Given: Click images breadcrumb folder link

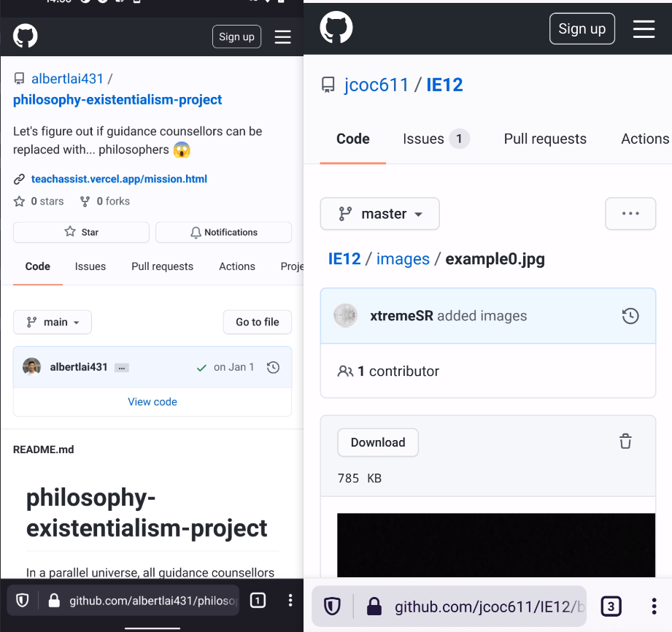Looking at the screenshot, I should [x=403, y=259].
